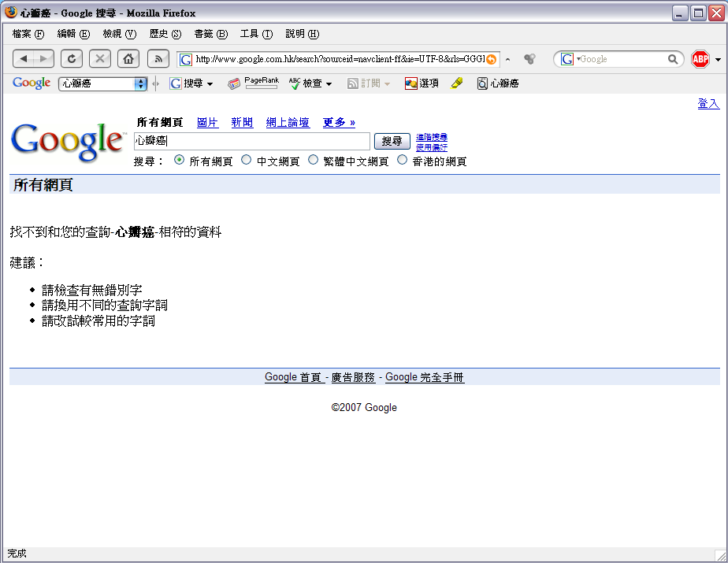728x563 pixels.
Task: Select the 所有網頁 radio button
Action: click(179, 160)
